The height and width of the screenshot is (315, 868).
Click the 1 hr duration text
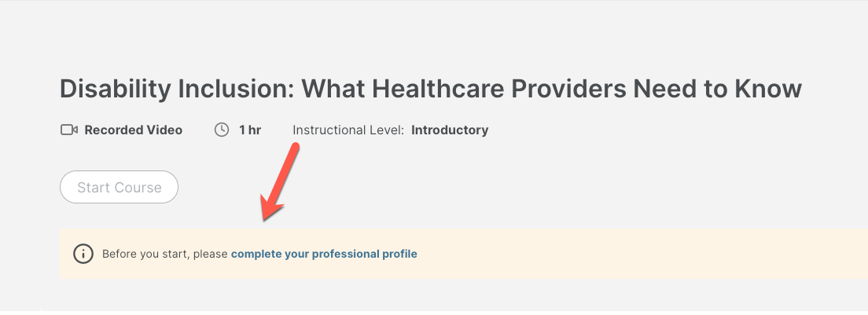tap(250, 130)
